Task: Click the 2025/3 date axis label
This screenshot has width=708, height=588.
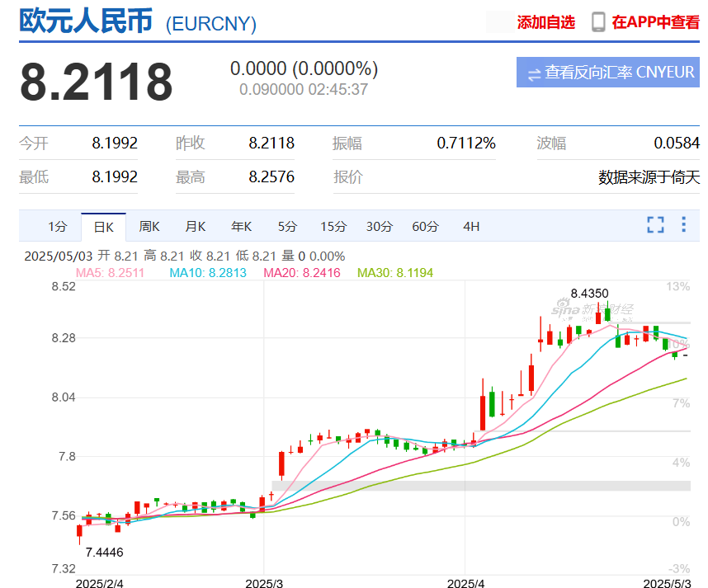Action: 264,583
